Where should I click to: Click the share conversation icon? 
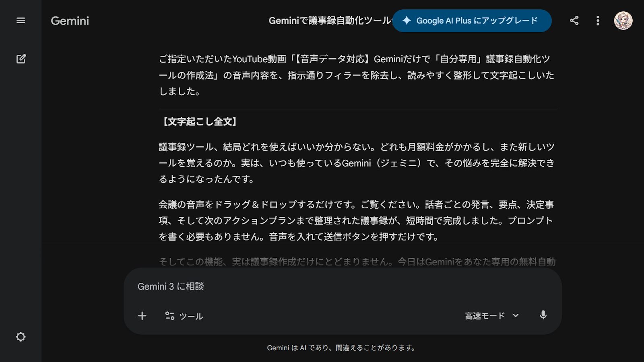click(x=574, y=21)
